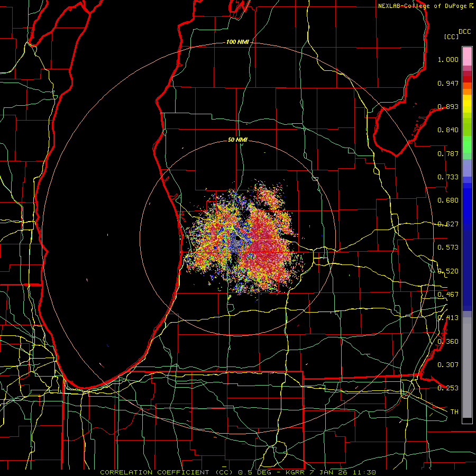Click the 0.413 scale value
The image size is (476, 476).
[448, 318]
